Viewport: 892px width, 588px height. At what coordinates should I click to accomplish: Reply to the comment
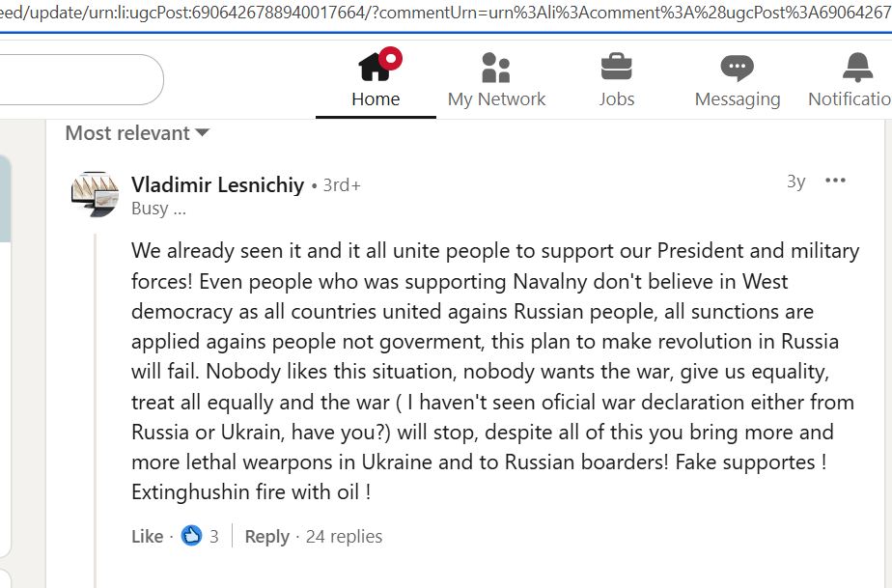click(x=266, y=537)
